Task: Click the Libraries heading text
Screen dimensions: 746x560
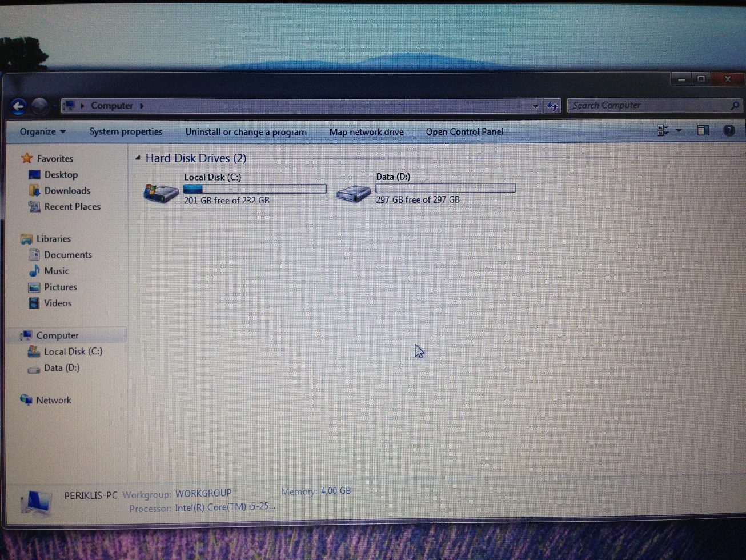Action: coord(54,239)
